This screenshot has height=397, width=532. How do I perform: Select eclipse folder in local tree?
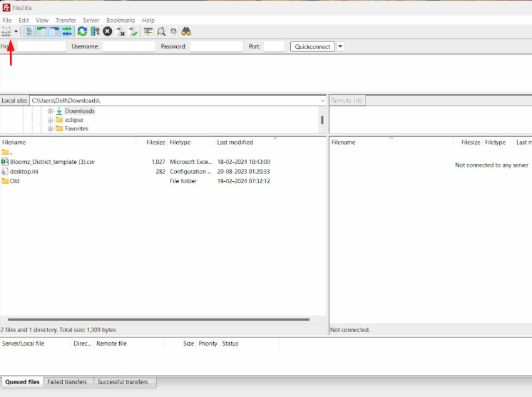coord(74,120)
